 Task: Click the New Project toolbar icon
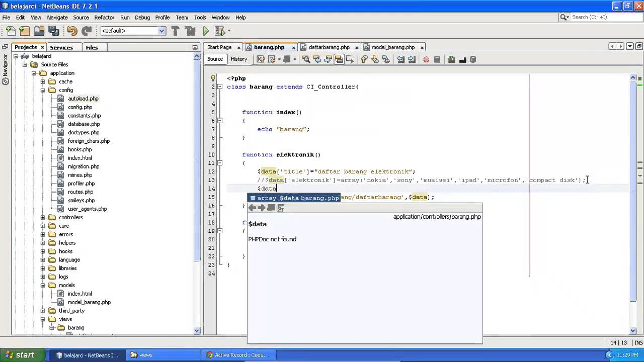(24, 31)
